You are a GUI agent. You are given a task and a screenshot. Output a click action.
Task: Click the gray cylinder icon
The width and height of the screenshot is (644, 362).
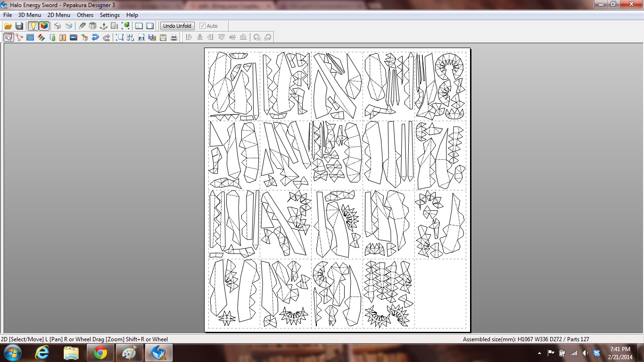[x=93, y=26]
